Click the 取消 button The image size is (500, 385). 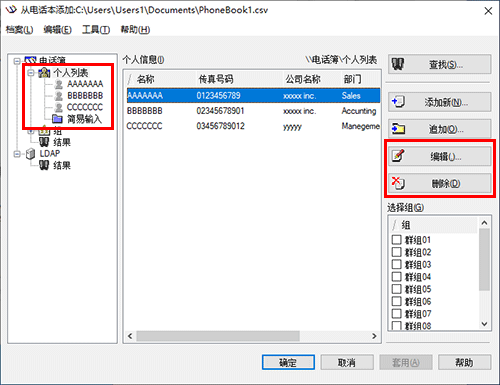click(347, 362)
